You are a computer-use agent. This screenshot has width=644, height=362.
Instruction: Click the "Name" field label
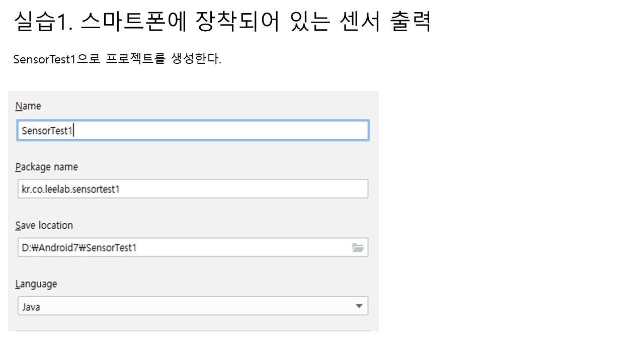pos(28,106)
